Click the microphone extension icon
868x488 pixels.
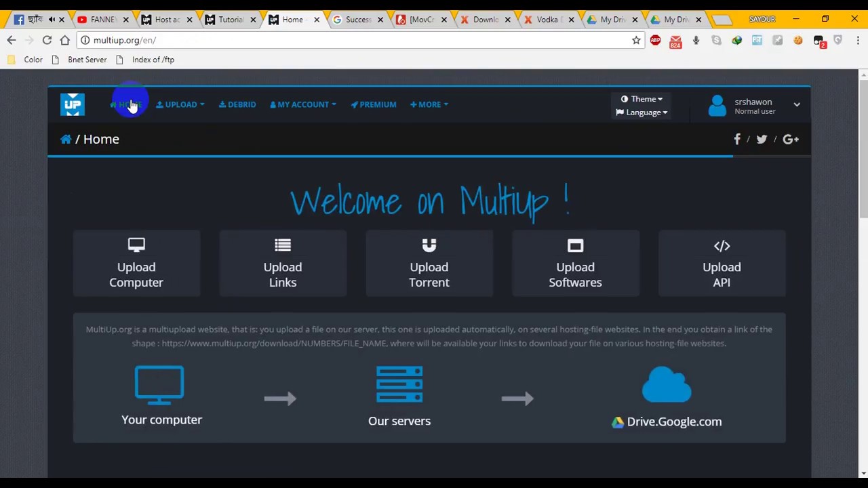[x=696, y=41]
